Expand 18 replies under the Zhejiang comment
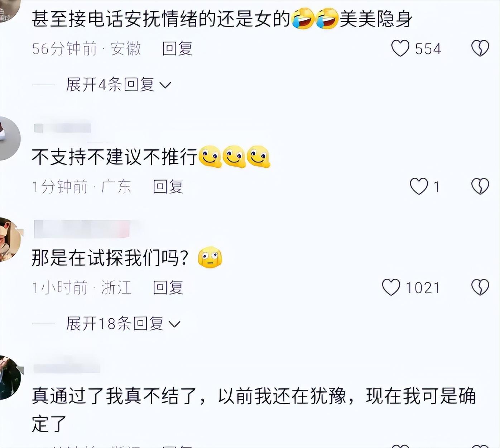The width and height of the screenshot is (500, 448). [123, 324]
